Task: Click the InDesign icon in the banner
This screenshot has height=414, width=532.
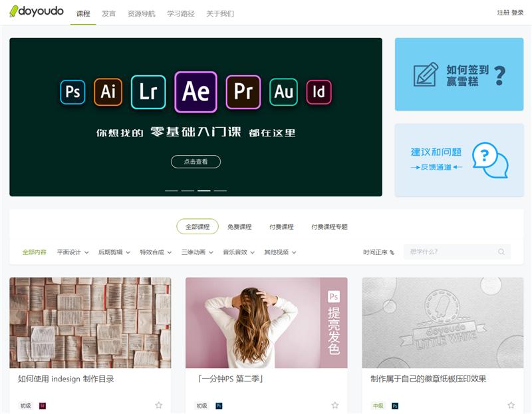Action: 320,92
